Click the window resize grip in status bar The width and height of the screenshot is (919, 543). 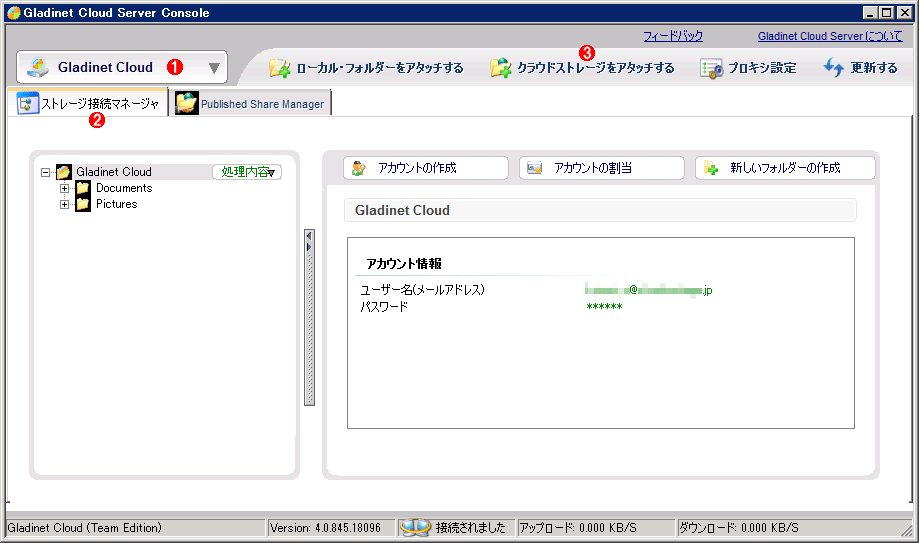907,530
